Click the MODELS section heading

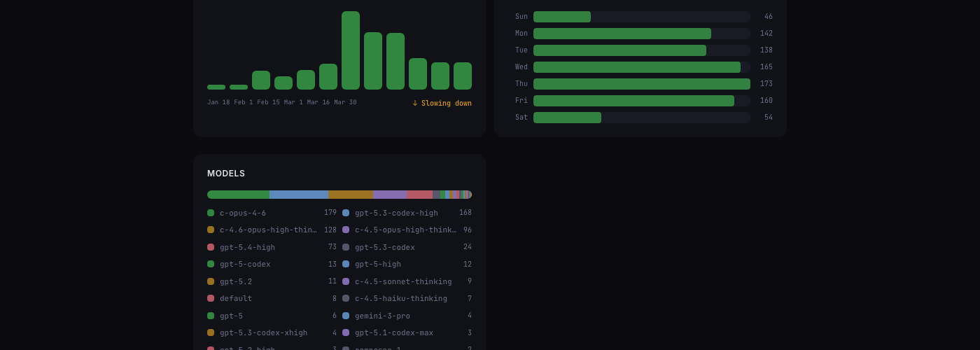[x=226, y=174]
